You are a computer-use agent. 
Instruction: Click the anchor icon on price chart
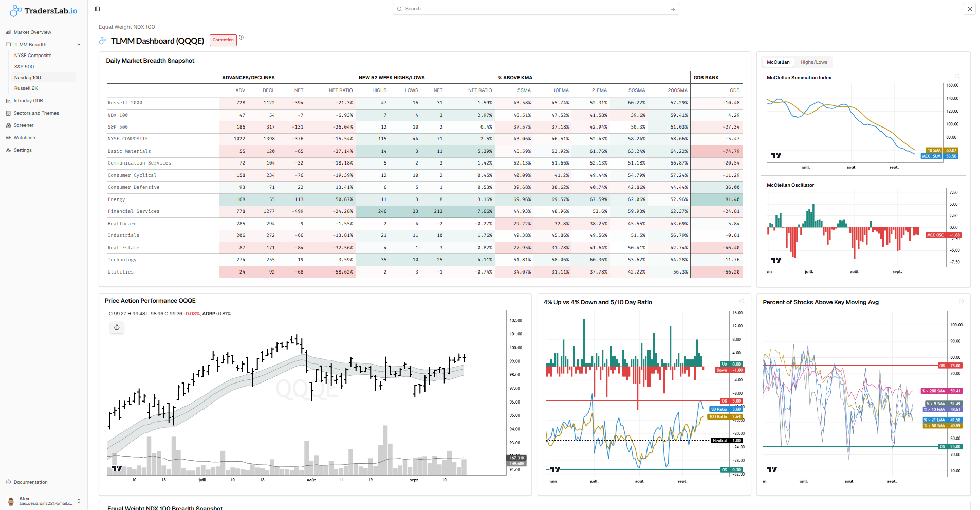coord(117,327)
